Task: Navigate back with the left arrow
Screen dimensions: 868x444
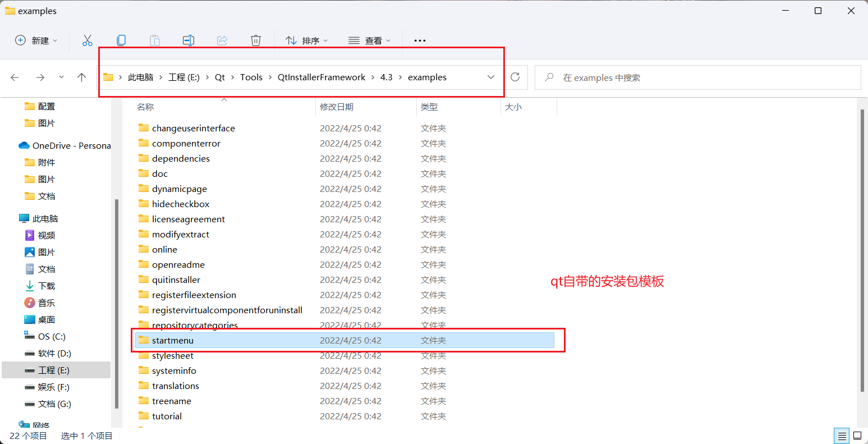Action: (x=15, y=77)
